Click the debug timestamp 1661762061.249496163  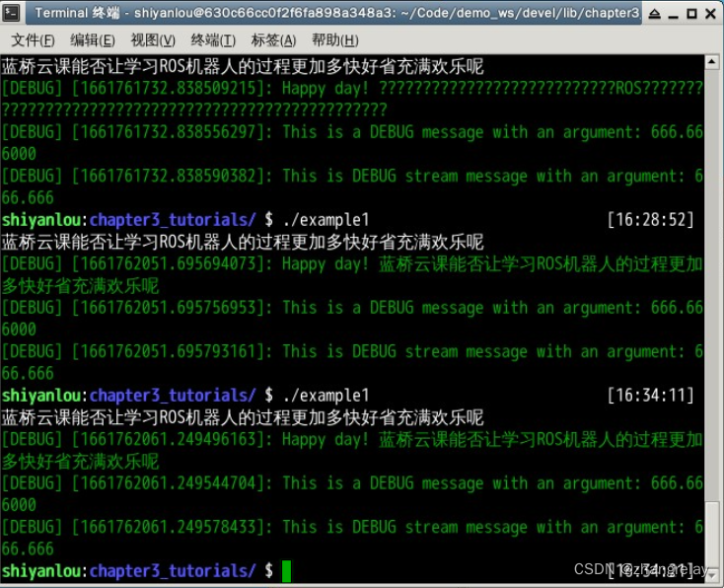click(168, 439)
